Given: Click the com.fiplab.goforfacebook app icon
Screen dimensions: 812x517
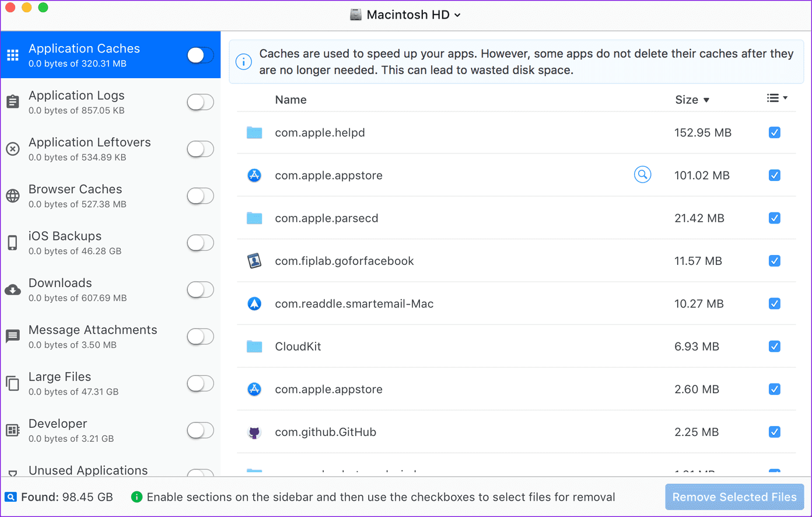Looking at the screenshot, I should 254,261.
